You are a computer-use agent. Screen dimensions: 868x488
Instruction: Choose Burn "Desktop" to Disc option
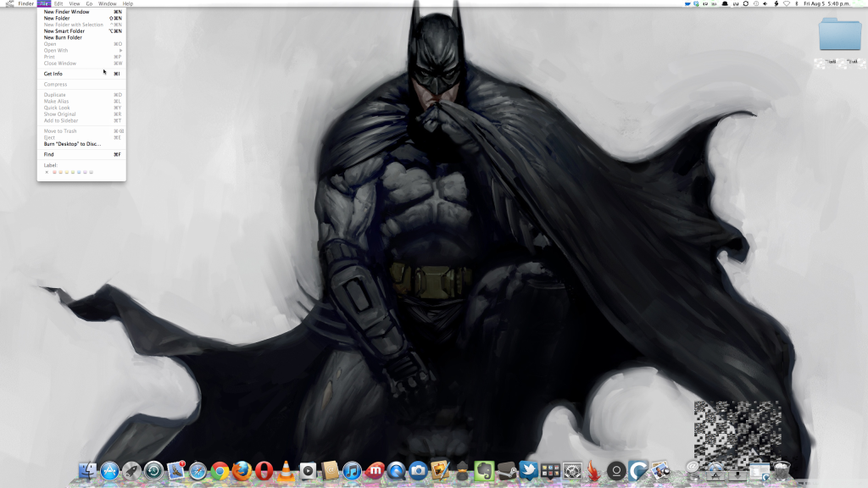[x=72, y=144]
